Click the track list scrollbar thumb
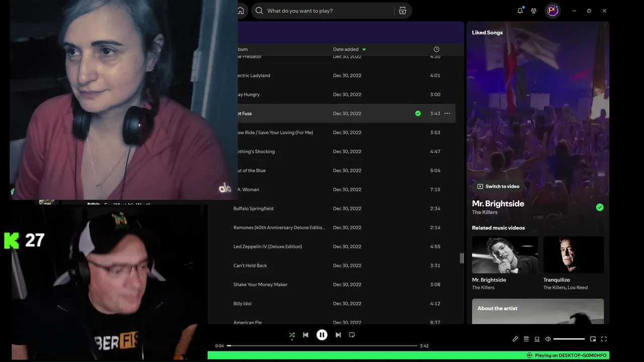 point(462,258)
